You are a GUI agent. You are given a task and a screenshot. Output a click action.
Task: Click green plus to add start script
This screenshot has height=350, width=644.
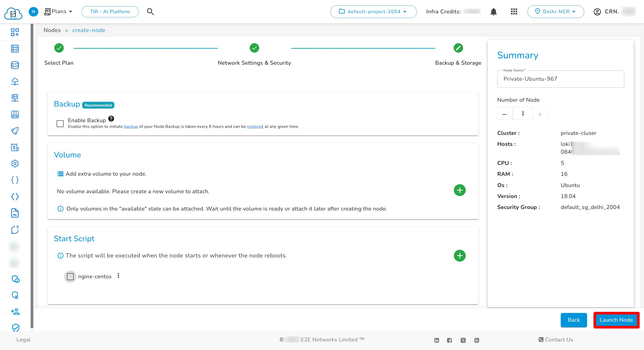tap(459, 256)
